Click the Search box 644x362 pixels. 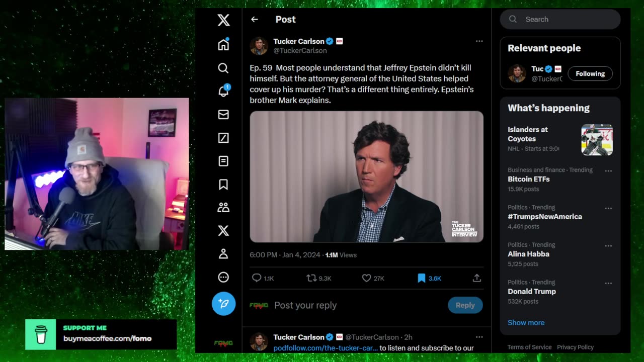tap(560, 19)
